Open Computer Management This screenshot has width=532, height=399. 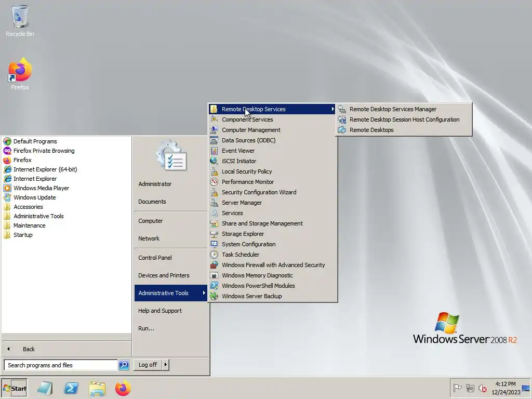(x=272, y=130)
